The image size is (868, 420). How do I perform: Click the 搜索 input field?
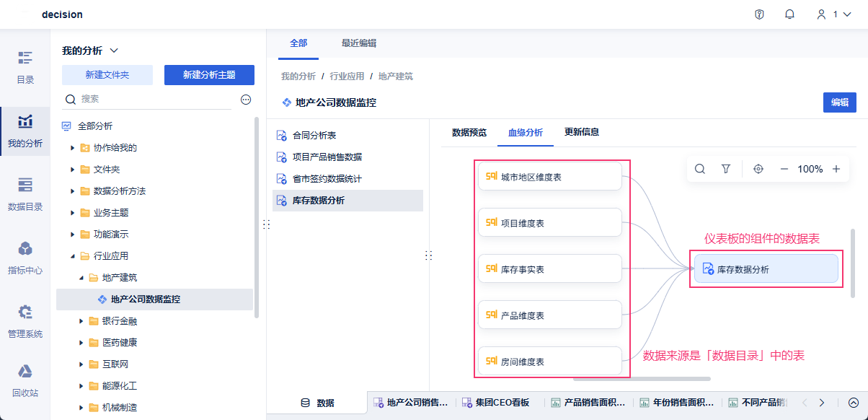(155, 100)
